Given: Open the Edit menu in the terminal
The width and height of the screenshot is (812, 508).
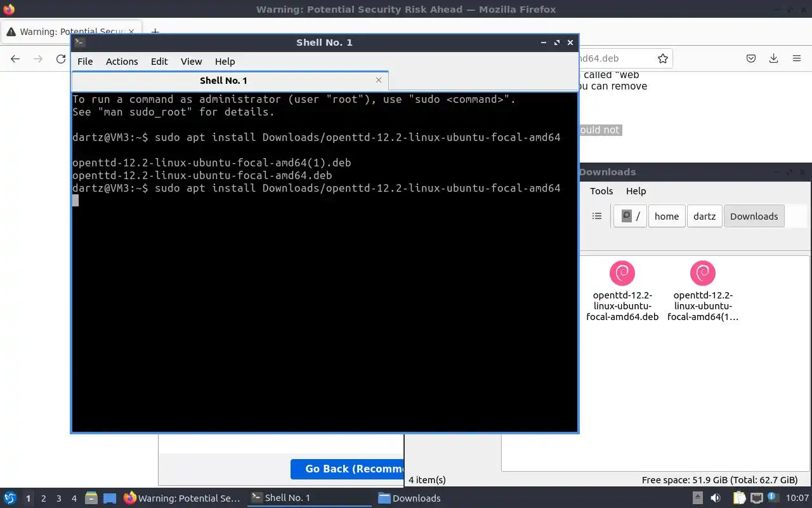Looking at the screenshot, I should (x=159, y=62).
